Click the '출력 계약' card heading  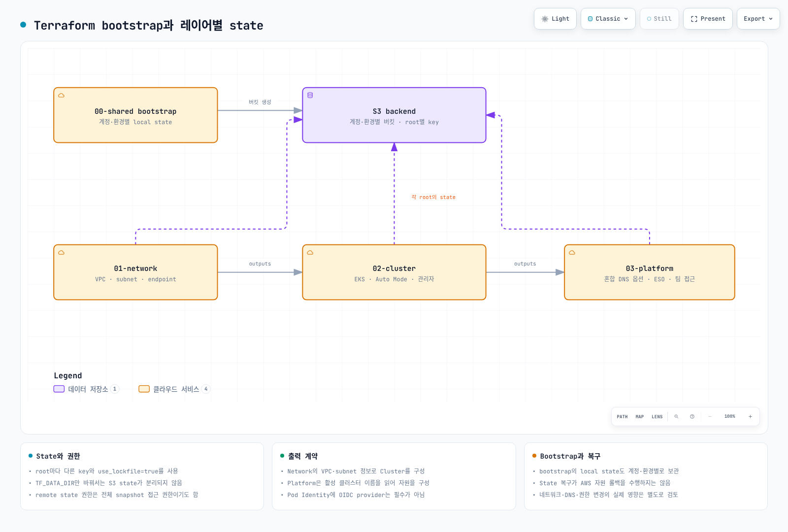[303, 456]
